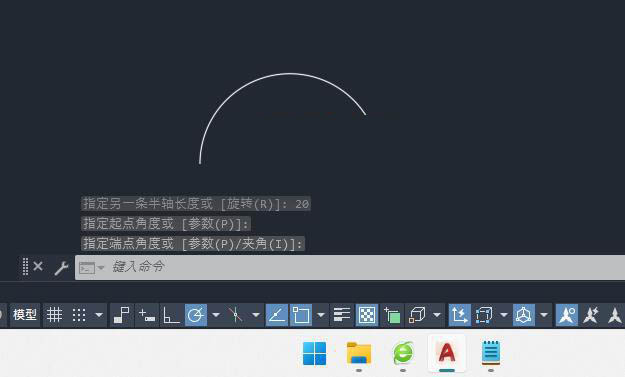This screenshot has height=377, width=625.
Task: Expand the polar tracking angle dropdown arrow
Action: pyautogui.click(x=216, y=315)
